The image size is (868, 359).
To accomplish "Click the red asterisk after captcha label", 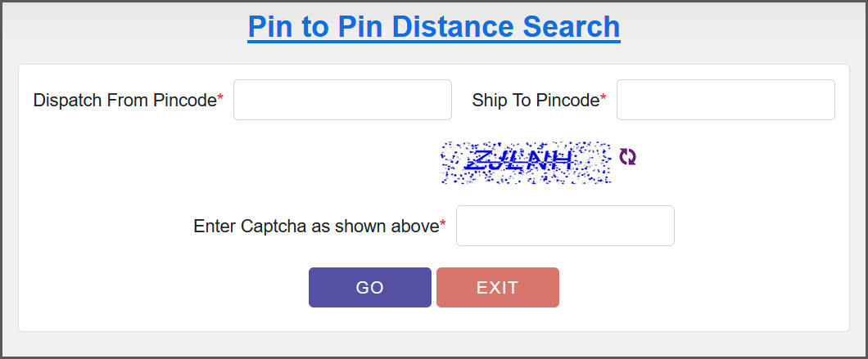I will coord(443,225).
